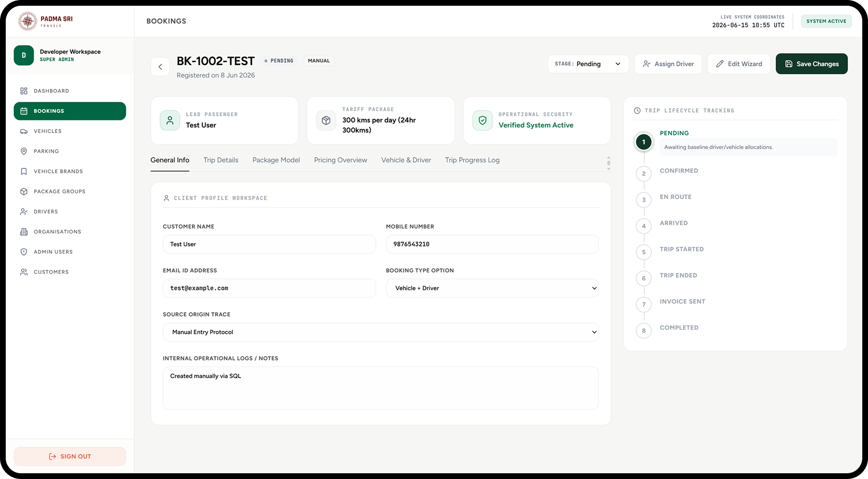Open the Package Model tab
The width and height of the screenshot is (868, 479).
[276, 160]
